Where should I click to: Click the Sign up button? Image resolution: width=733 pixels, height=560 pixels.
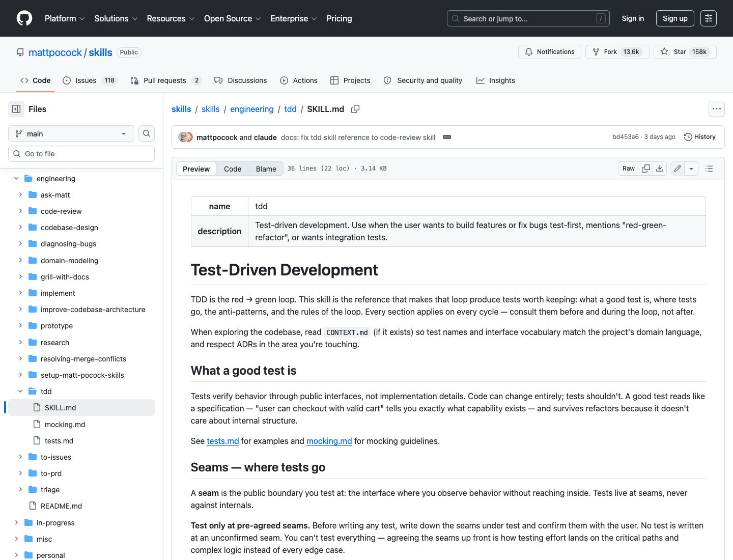click(x=675, y=18)
